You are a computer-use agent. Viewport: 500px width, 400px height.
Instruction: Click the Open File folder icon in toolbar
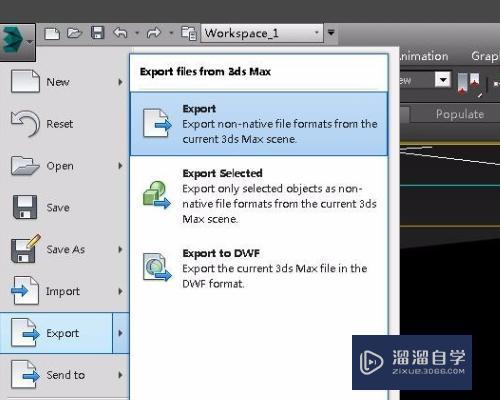[x=74, y=33]
